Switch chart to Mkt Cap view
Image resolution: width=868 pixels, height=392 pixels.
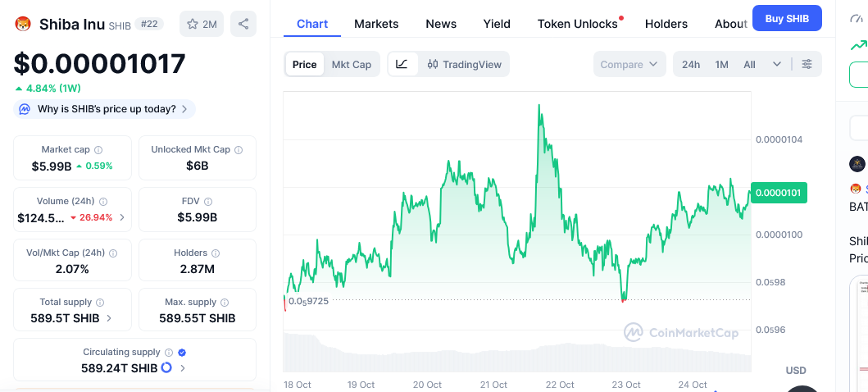pyautogui.click(x=351, y=64)
